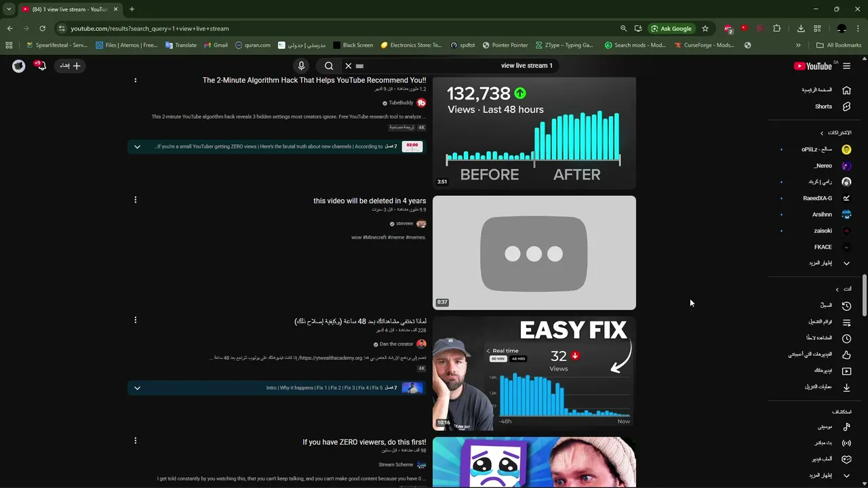Open Stream Scheme channel link
The image size is (868, 488).
tap(396, 465)
